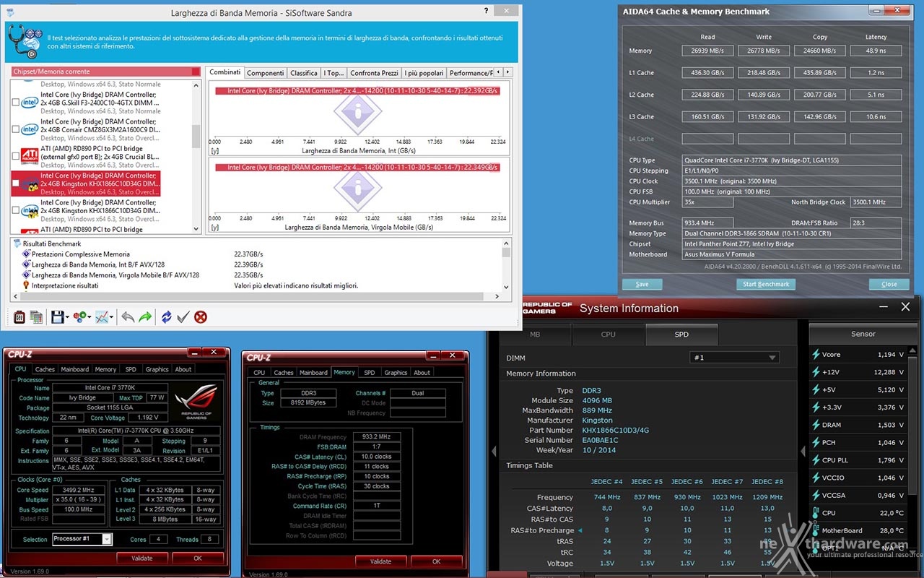
Task: Click the tab strip right scroll arrow in Sandra
Action: [x=508, y=72]
